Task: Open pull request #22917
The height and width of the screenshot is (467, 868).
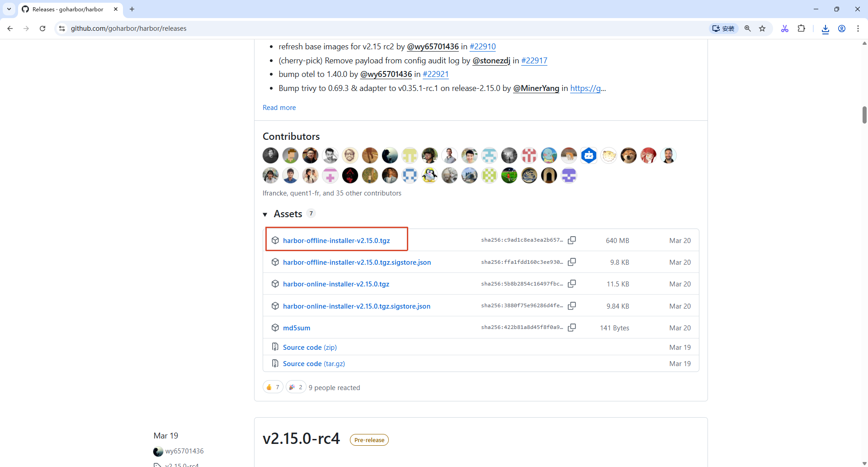Action: (534, 61)
